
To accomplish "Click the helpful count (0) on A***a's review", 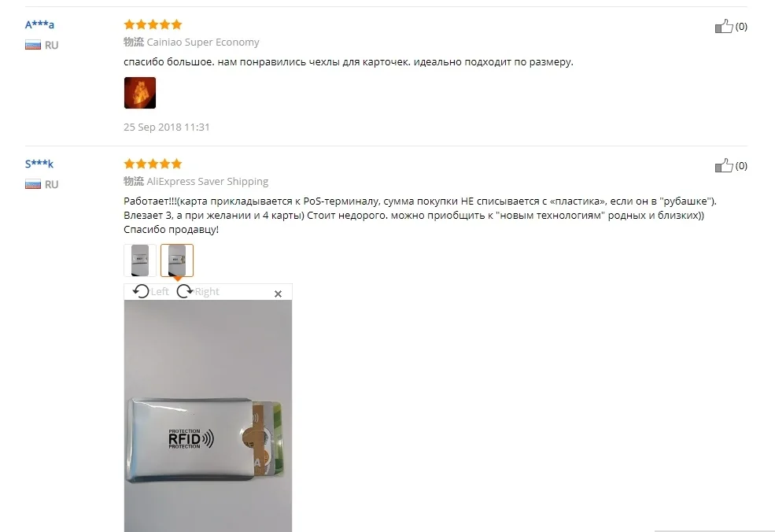I will pyautogui.click(x=741, y=26).
